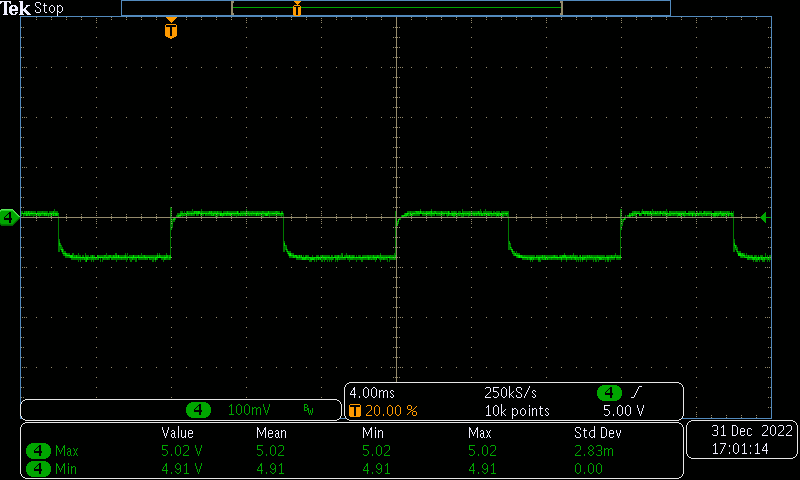Click the orange trigger position marker on graticule
This screenshot has width=800, height=480.
click(x=171, y=30)
